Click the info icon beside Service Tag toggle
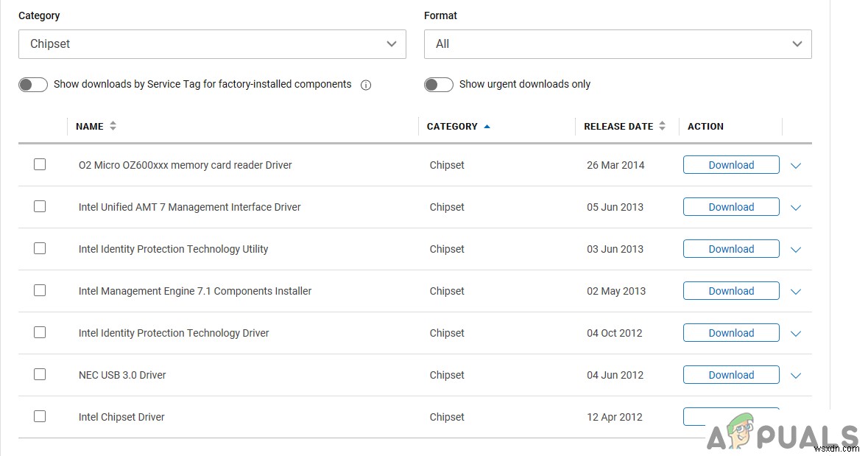Screen dimensions: 868x456 click(366, 85)
